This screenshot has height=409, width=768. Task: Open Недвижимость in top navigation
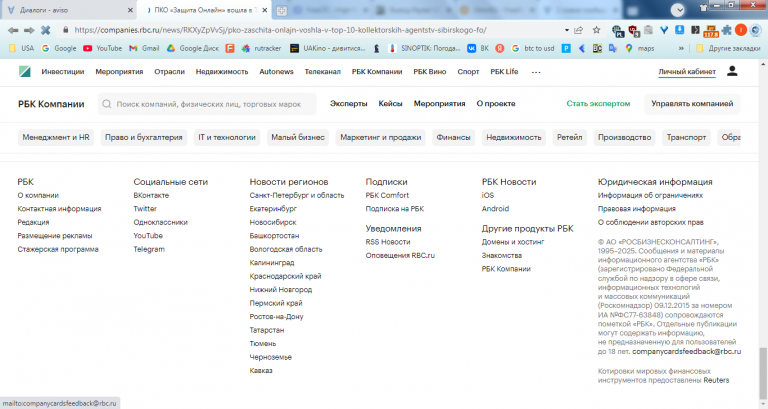pos(222,72)
